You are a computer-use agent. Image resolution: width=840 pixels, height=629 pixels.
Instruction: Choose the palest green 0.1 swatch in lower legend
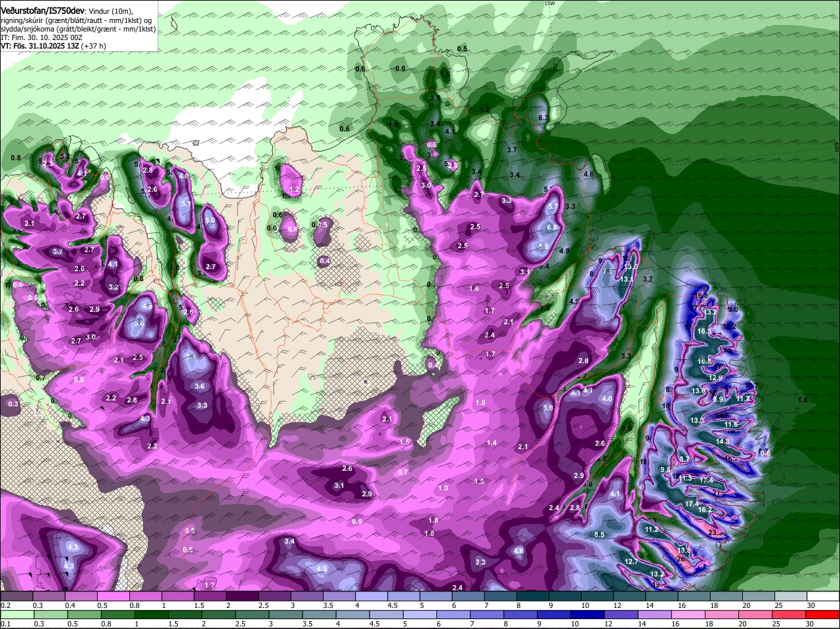click(x=18, y=615)
